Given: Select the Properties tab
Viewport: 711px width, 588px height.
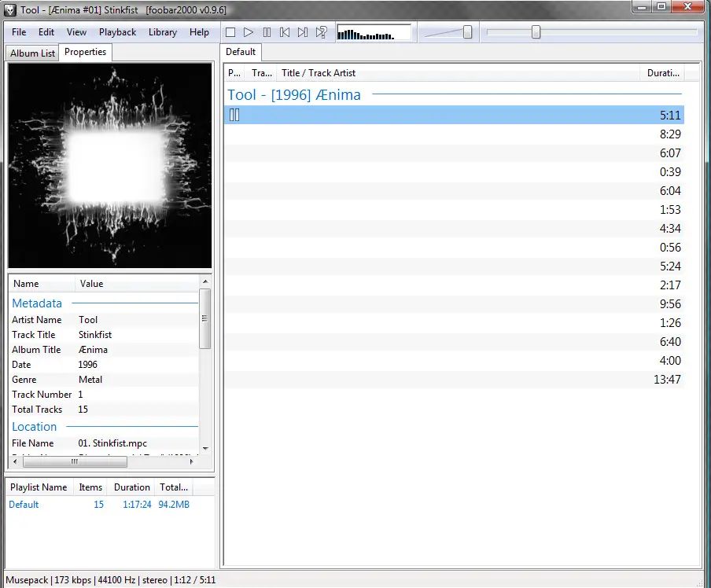Looking at the screenshot, I should click(85, 52).
